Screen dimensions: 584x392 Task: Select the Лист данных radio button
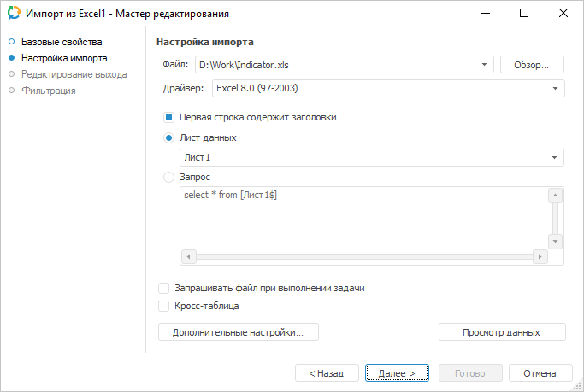click(x=168, y=137)
